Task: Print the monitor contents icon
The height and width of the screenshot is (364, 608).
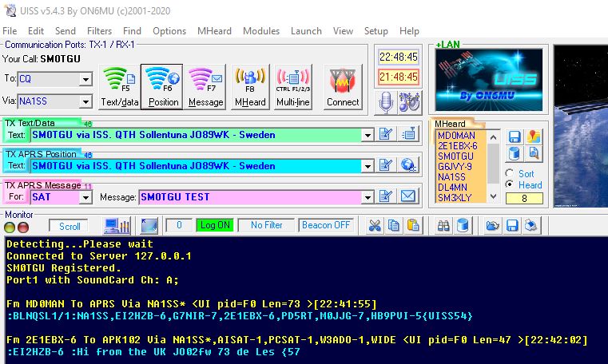Action: [531, 226]
